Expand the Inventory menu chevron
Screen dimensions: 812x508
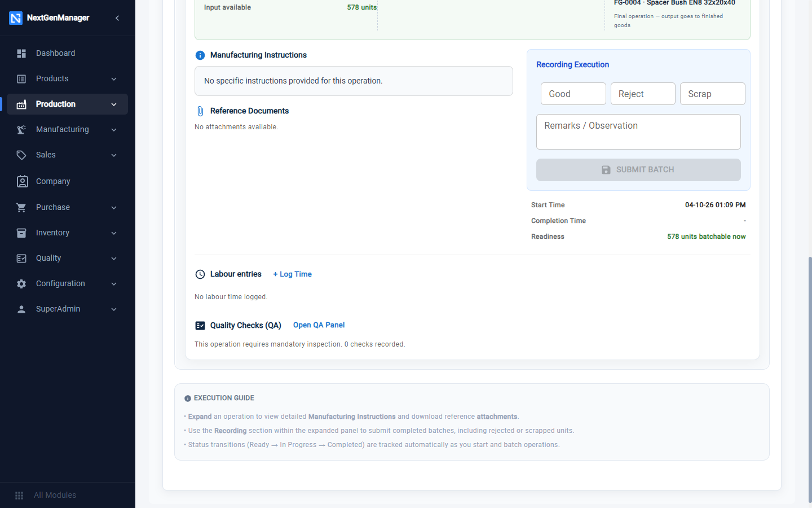pyautogui.click(x=114, y=233)
